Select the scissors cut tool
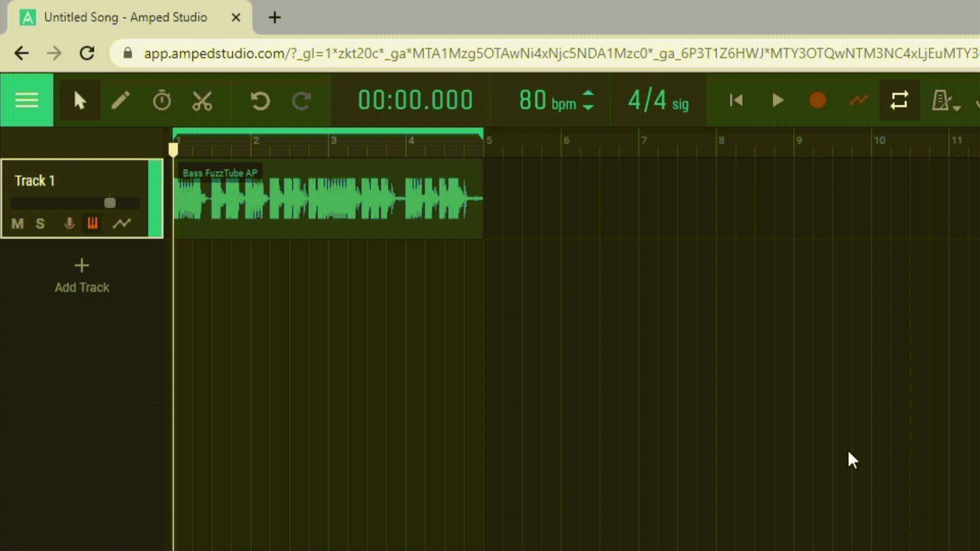This screenshot has width=980, height=551. pyautogui.click(x=202, y=100)
